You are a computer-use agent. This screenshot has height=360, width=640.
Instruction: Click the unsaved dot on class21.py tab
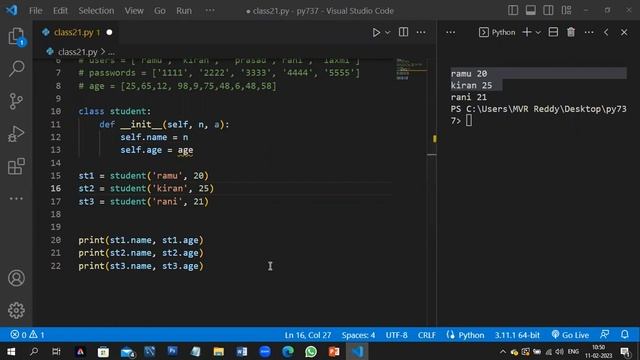pyautogui.click(x=109, y=32)
